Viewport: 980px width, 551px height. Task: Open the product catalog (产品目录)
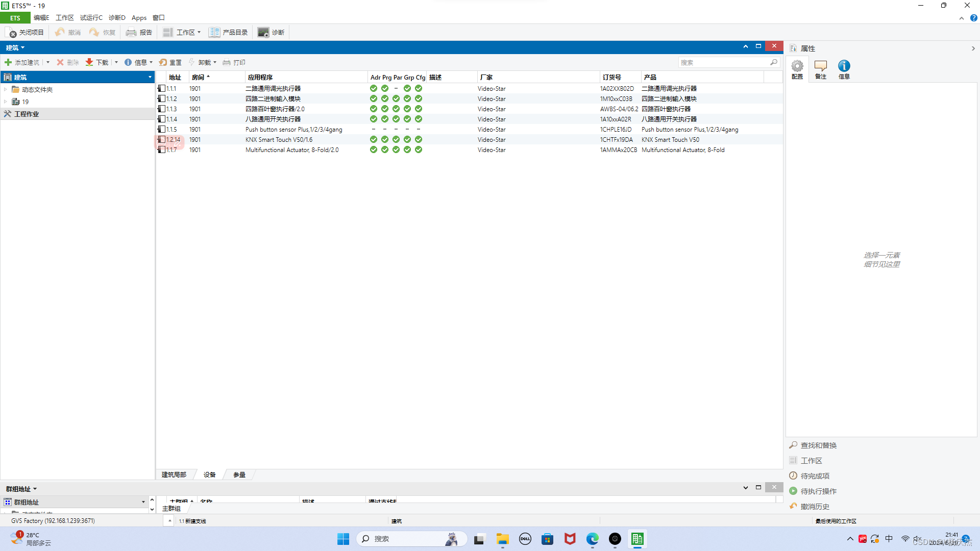pos(228,33)
